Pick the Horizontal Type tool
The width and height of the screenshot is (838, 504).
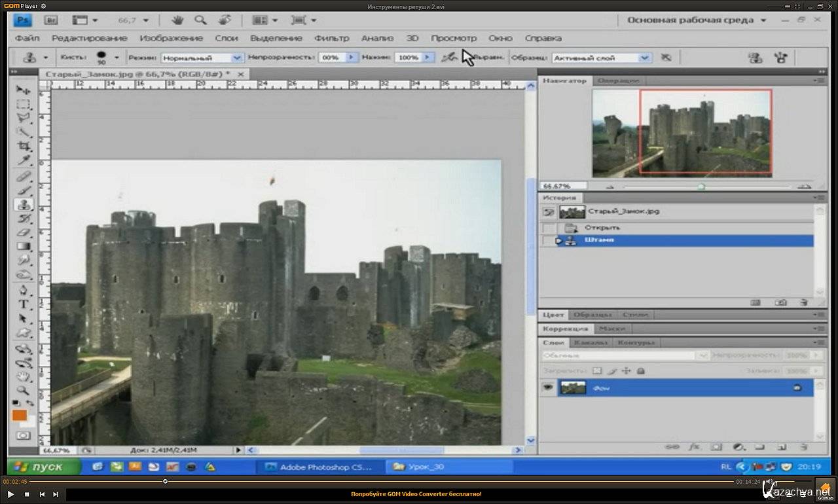24,304
